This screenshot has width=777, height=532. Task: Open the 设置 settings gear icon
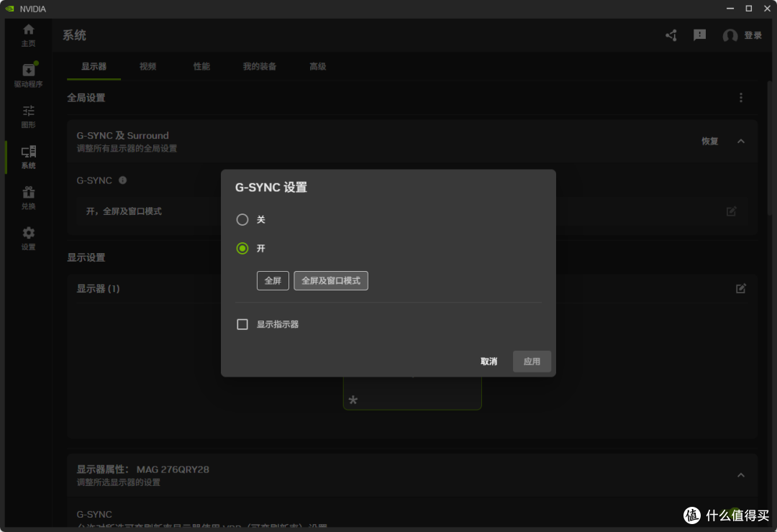coord(28,238)
